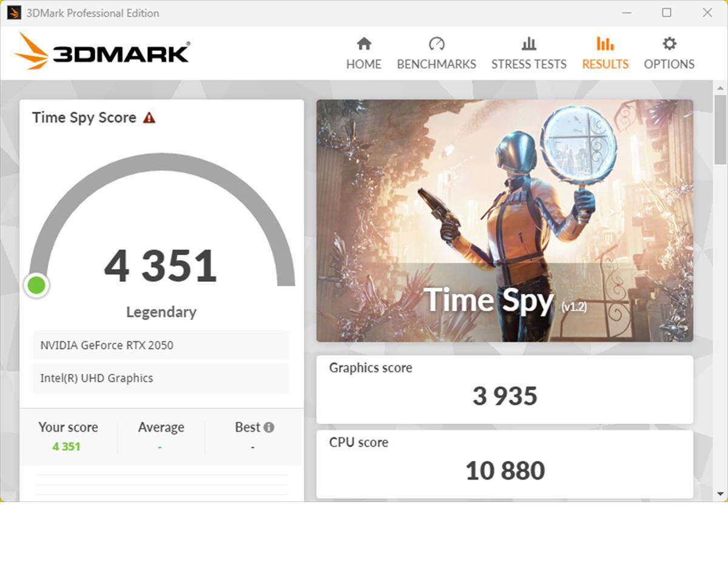Image resolution: width=728 pixels, height=579 pixels.
Task: Select the NVIDIA GeForce RTX 2050 row
Action: point(161,345)
